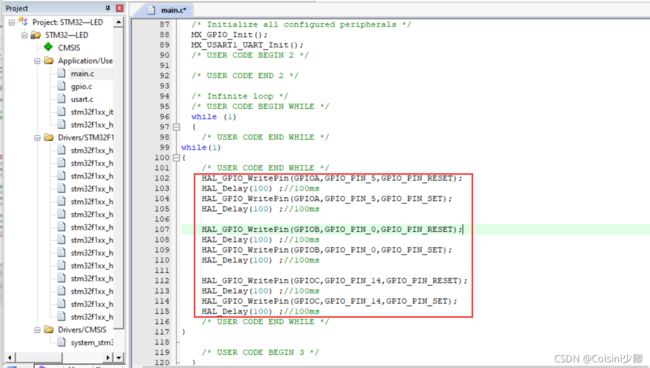Click GPIOB PIN_0 RESET call on line 107
Viewport: 650px width, 368px height.
pyautogui.click(x=332, y=229)
